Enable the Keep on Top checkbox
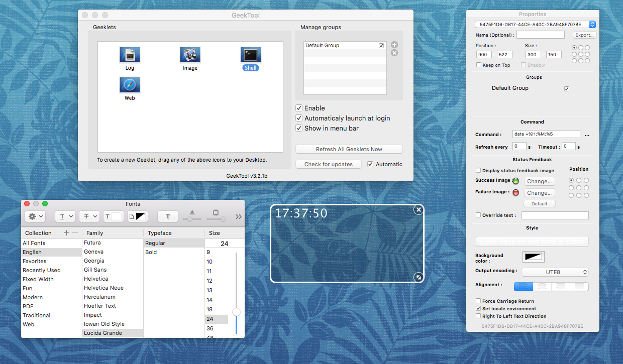Screen dimensions: 623x364 478,64
